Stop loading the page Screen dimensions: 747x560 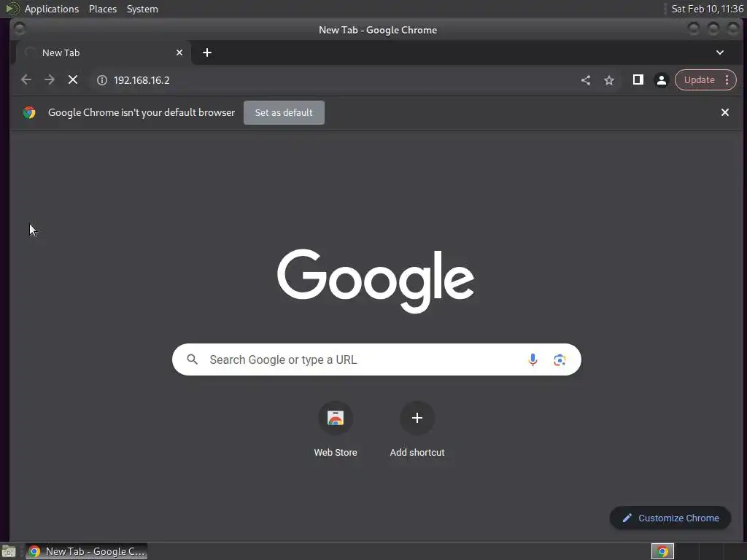pos(73,80)
